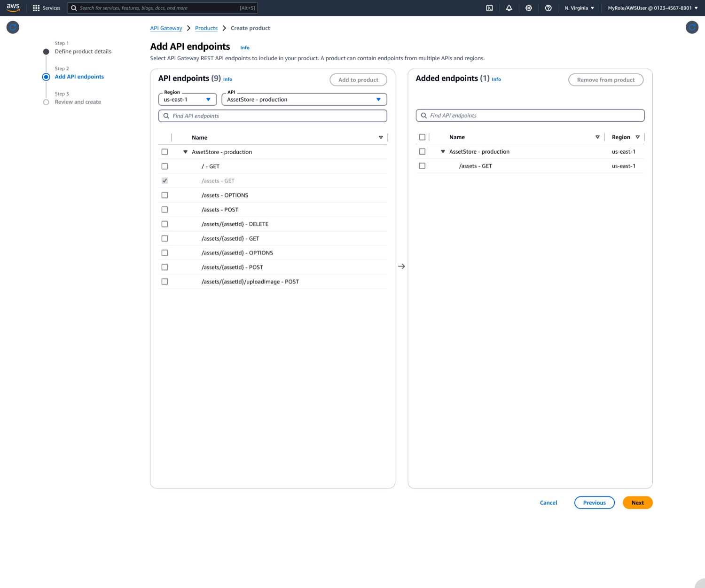
Task: Open CloudShell terminal icon
Action: pyautogui.click(x=489, y=8)
